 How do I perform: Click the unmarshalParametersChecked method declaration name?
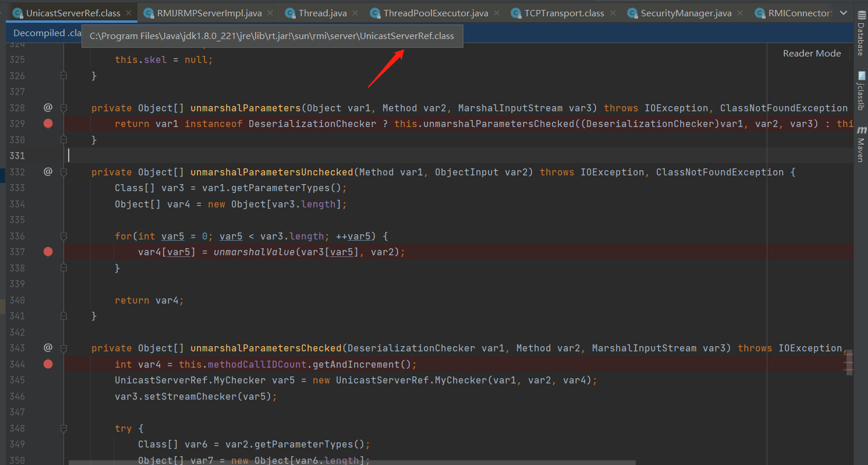[x=266, y=348]
